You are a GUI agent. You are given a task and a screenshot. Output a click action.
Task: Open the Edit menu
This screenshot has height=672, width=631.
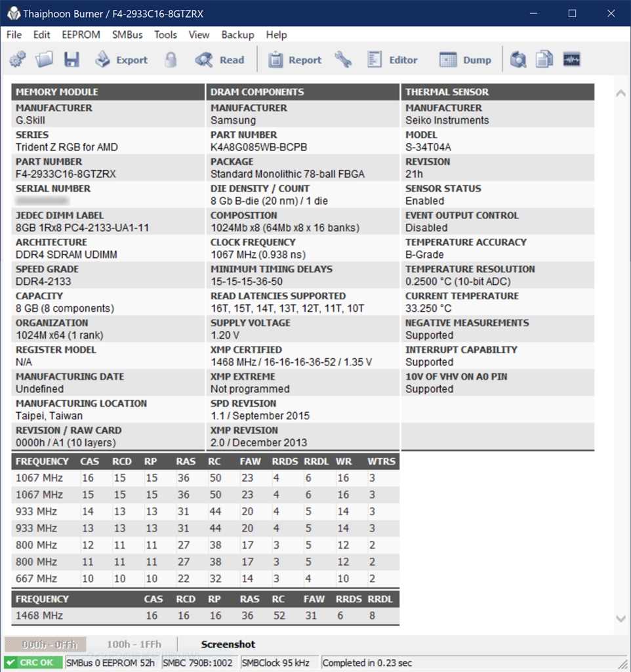point(41,35)
